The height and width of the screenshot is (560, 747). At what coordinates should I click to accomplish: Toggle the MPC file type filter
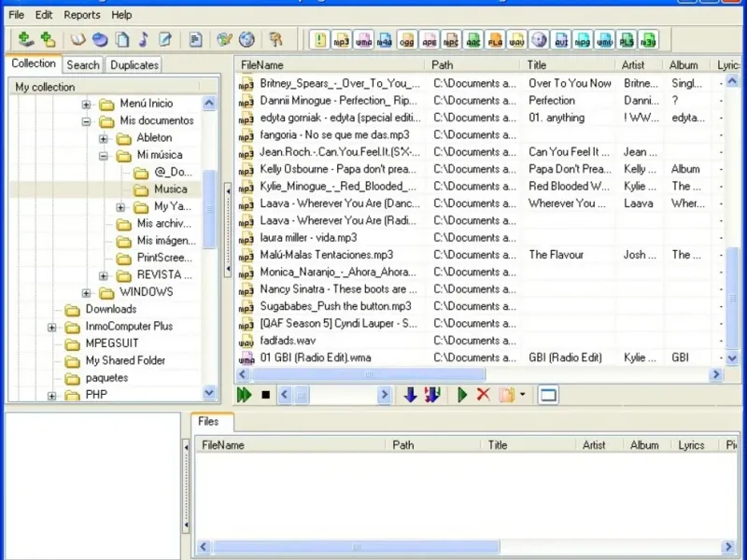pyautogui.click(x=451, y=40)
